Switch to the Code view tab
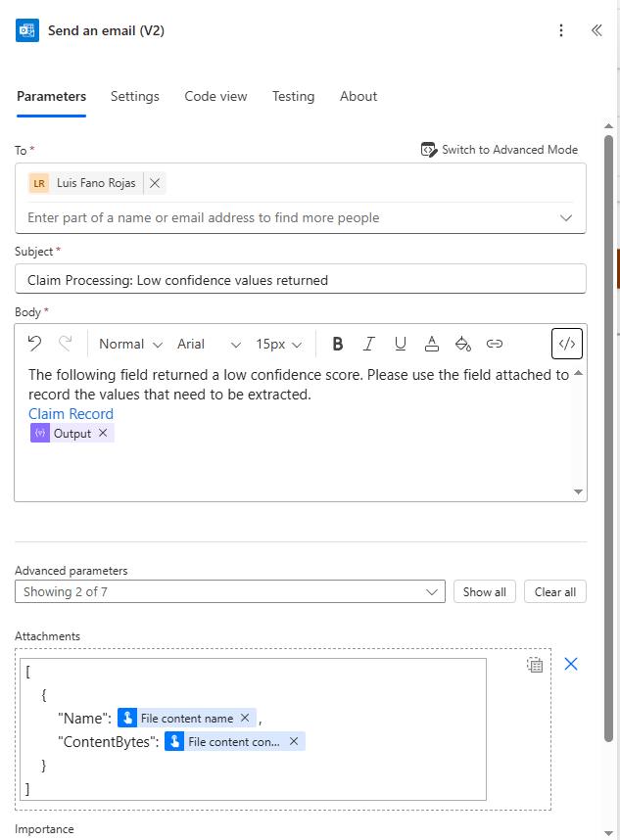This screenshot has width=620, height=840. click(215, 96)
